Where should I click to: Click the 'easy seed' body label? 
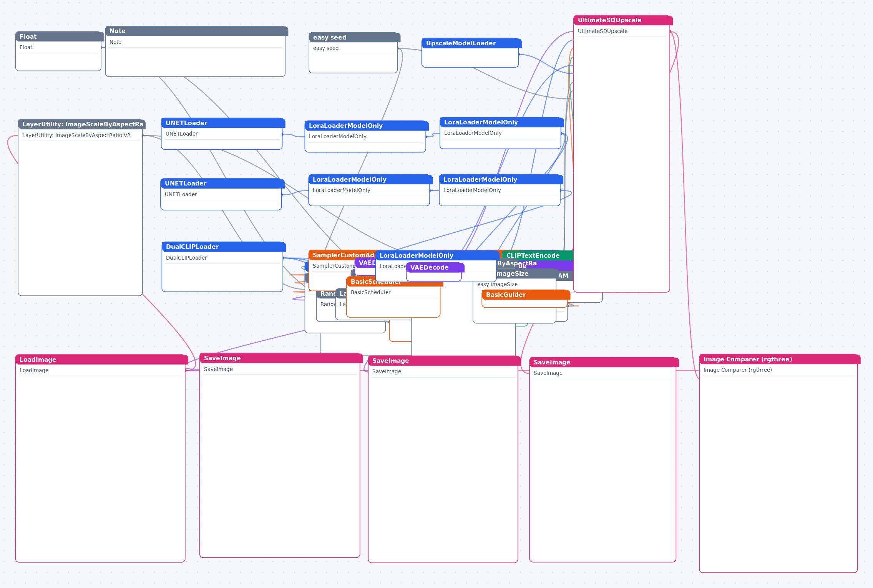[x=326, y=48]
